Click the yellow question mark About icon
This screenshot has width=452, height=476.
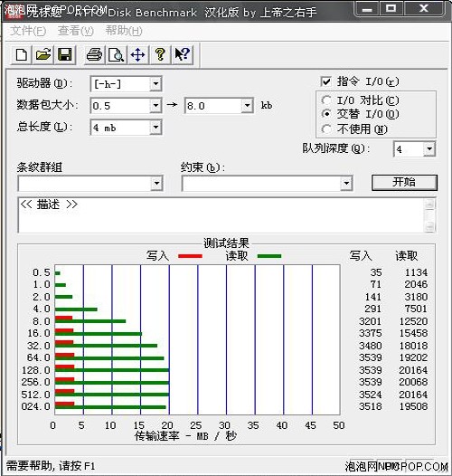(160, 55)
